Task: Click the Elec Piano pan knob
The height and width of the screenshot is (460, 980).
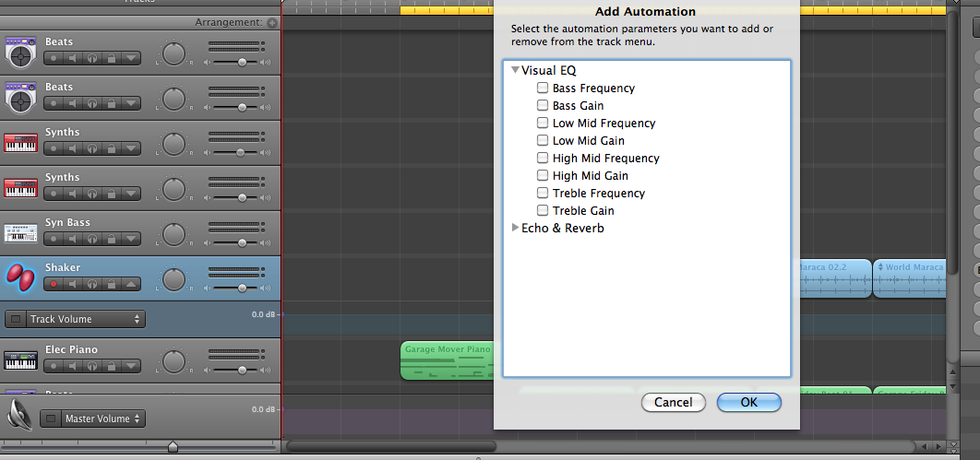Action: coord(173,361)
